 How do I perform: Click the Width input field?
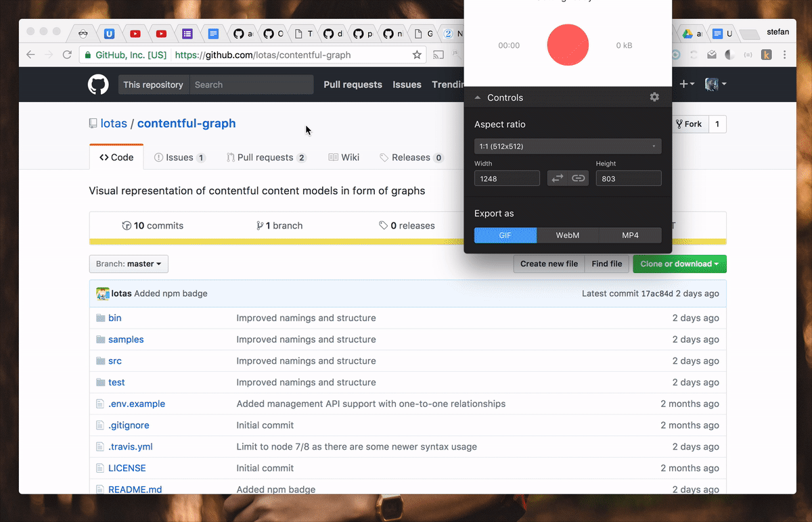[507, 179]
